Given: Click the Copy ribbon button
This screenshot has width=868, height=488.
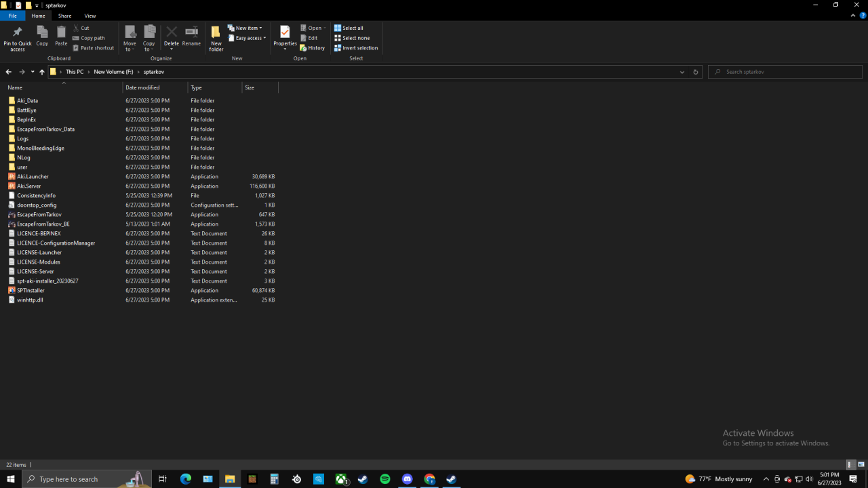Looking at the screenshot, I should 42,37.
